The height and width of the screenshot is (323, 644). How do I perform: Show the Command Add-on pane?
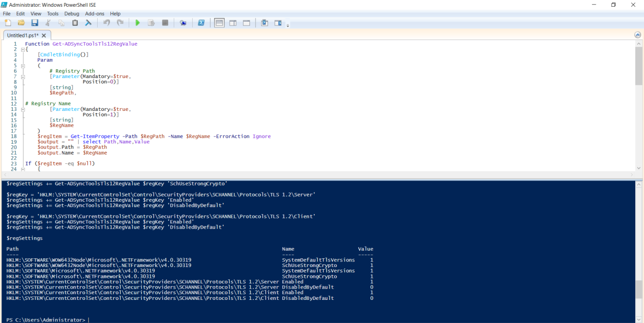point(278,23)
